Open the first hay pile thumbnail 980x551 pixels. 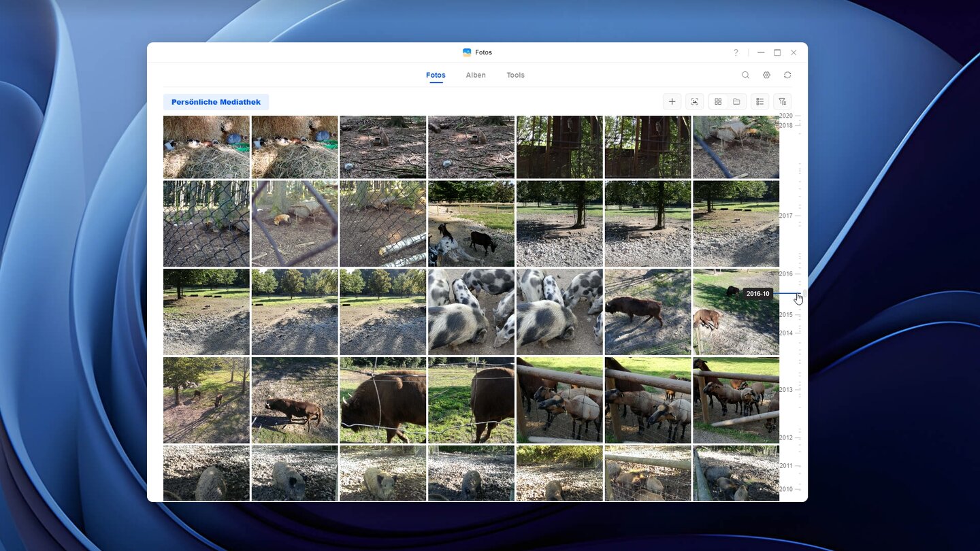click(x=206, y=147)
